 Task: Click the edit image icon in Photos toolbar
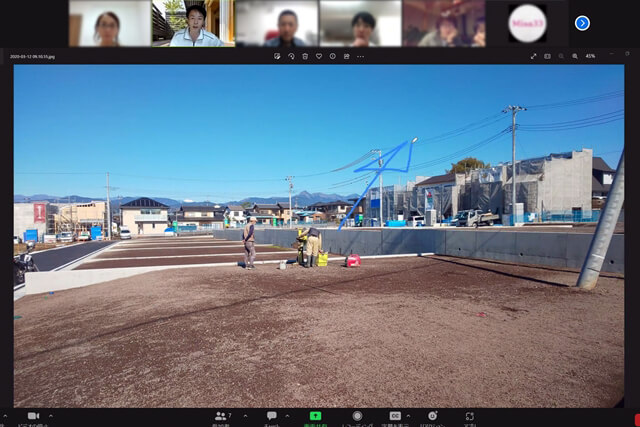(277, 56)
